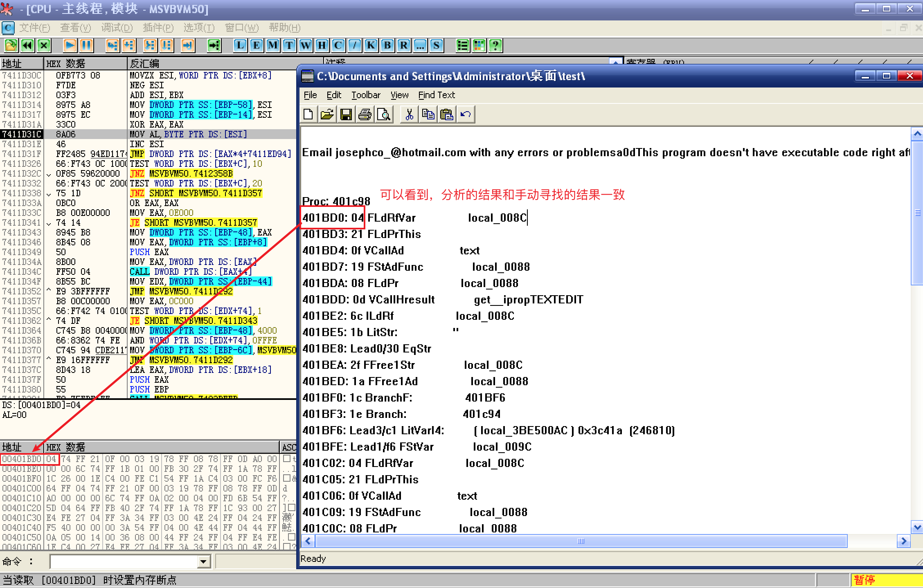Screen dimensions: 923x588
Task: Click the Run program play button
Action: tap(70, 45)
